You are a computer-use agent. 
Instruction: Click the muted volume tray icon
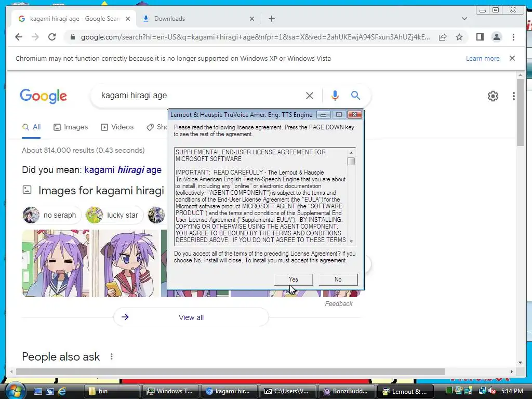493,391
